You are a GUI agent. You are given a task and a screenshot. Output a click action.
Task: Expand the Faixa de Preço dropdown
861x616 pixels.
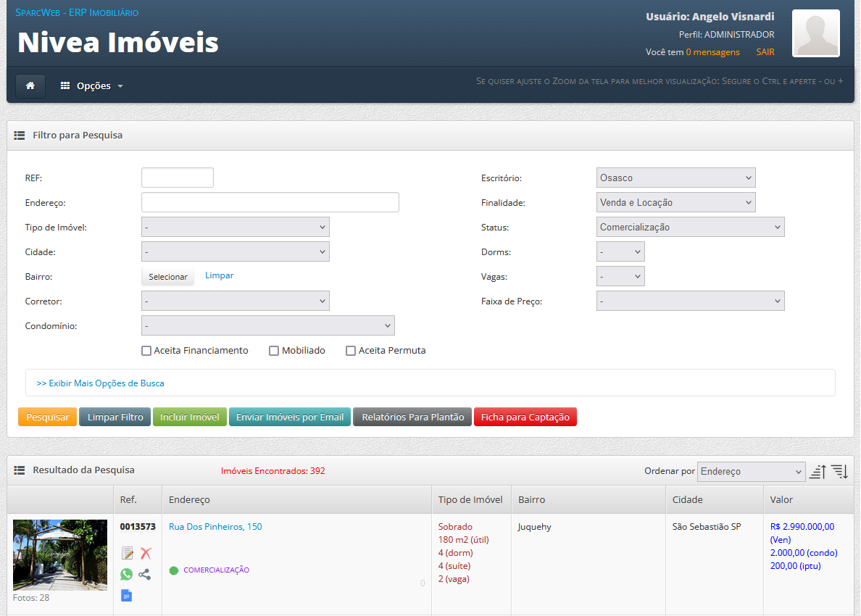click(x=690, y=301)
